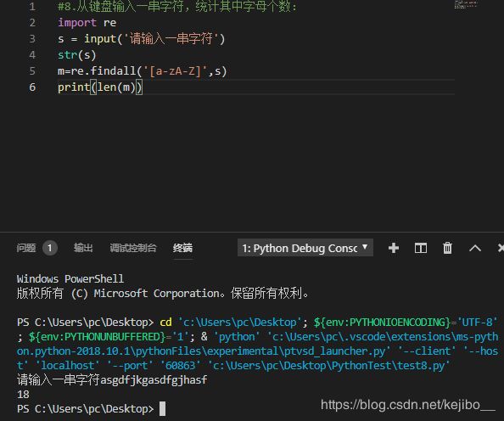Viewport: 504px width, 421px height.
Task: Select the 终端 tab
Action: click(x=182, y=248)
